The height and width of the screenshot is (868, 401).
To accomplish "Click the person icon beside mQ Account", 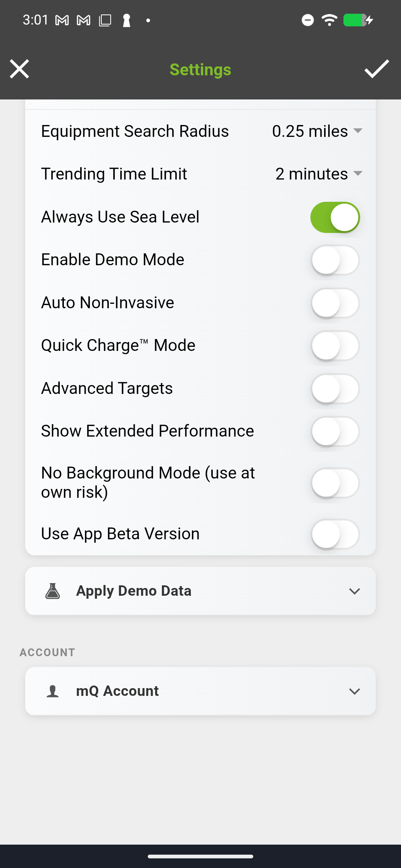I will 53,691.
